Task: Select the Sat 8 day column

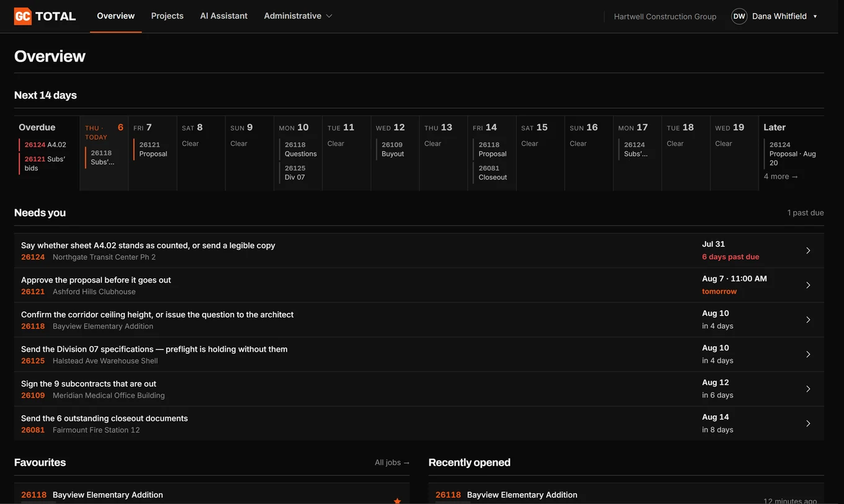Action: [201, 153]
